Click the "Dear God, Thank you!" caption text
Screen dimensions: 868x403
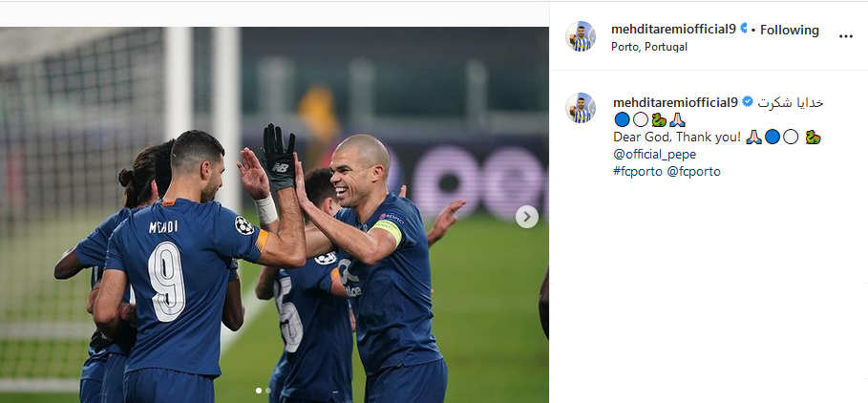click(x=677, y=137)
